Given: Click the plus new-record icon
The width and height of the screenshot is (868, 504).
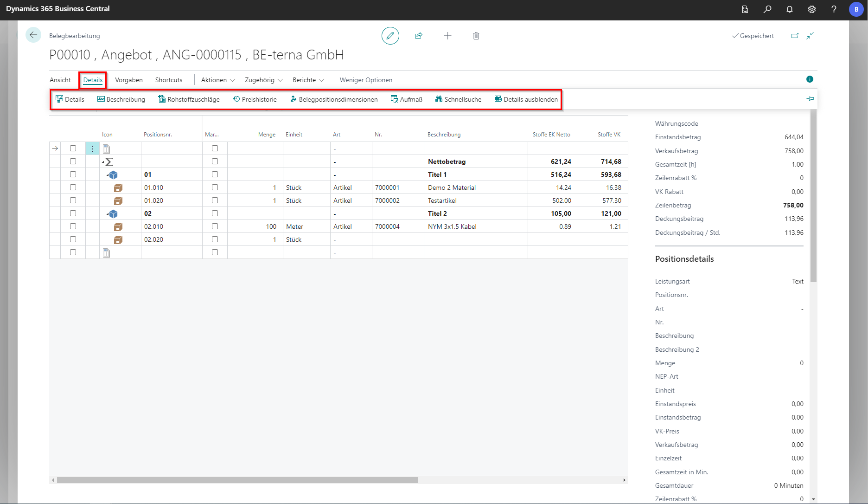Looking at the screenshot, I should click(x=447, y=36).
